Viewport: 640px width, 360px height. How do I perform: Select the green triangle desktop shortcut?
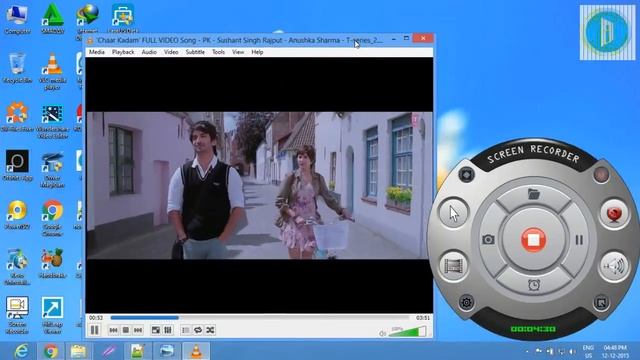tap(53, 18)
